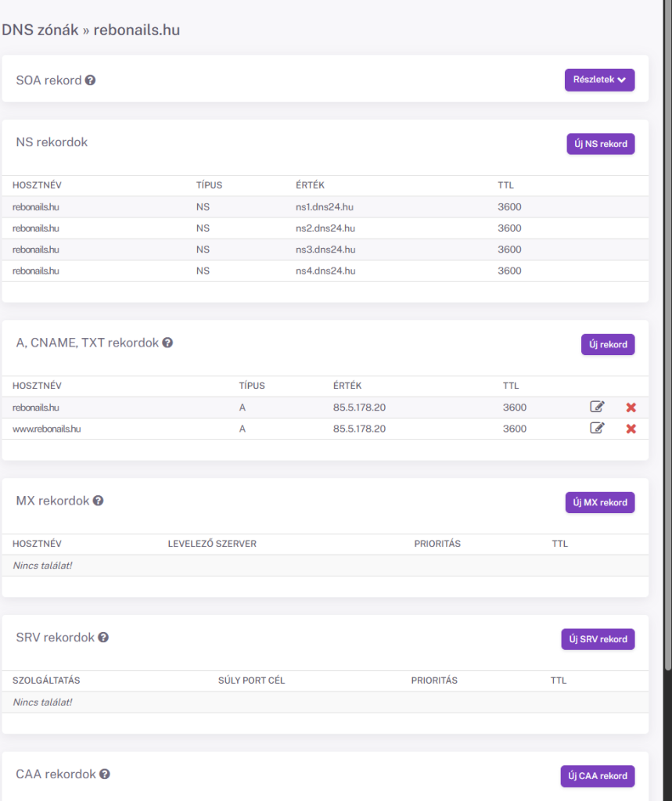Add a new CAA record
The image size is (672, 801).
pos(597,776)
